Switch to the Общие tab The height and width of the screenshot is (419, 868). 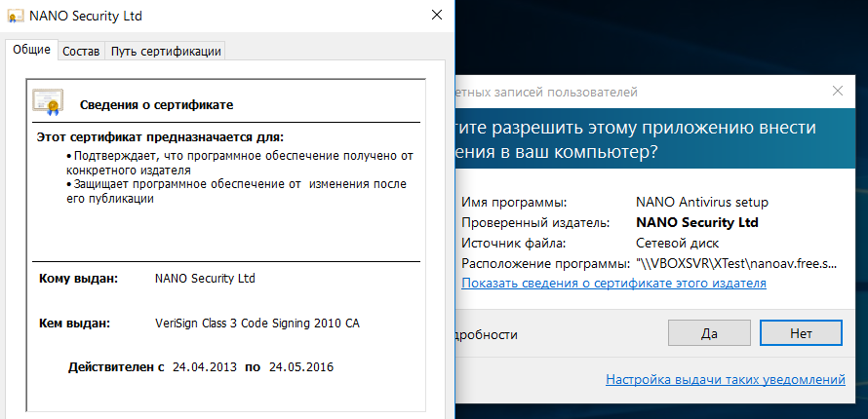(31, 50)
